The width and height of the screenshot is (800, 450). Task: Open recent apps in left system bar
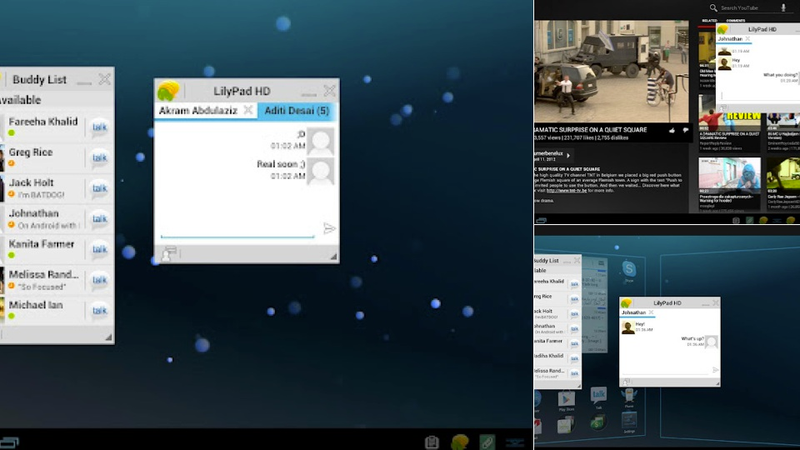9,442
